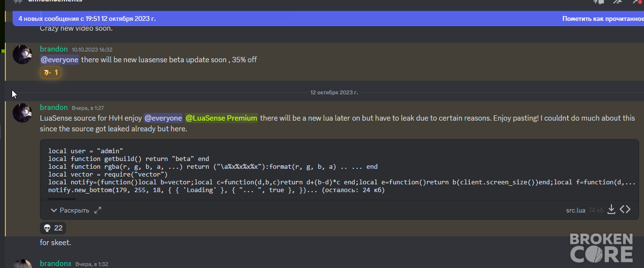Viewport: 644px width, 268px height.
Task: Toggle code view icon for src.lua
Action: [x=626, y=210]
